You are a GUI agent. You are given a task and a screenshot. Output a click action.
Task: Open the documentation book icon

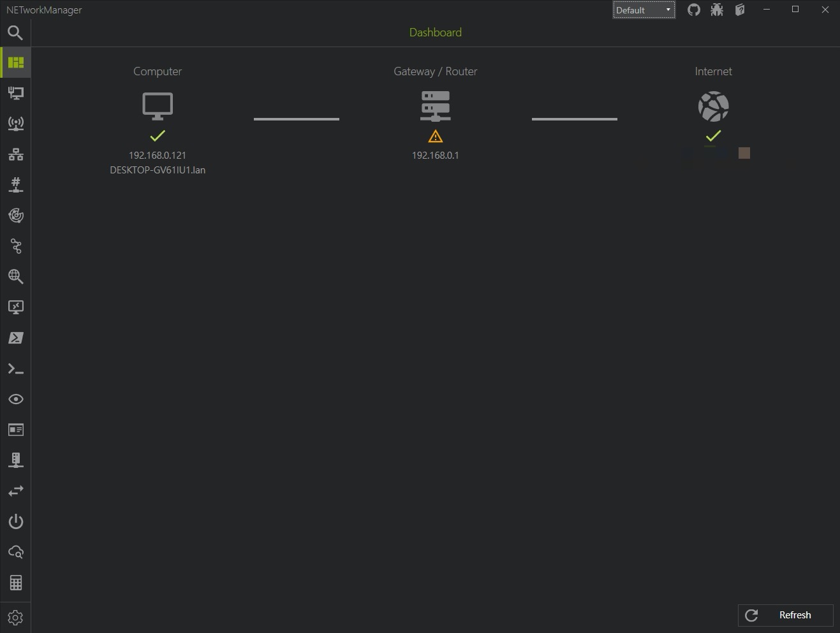tap(740, 10)
